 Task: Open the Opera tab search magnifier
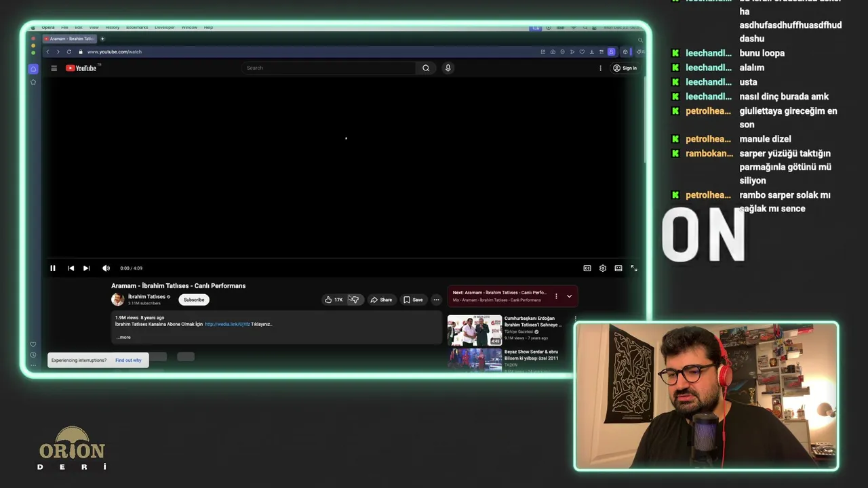click(x=640, y=39)
